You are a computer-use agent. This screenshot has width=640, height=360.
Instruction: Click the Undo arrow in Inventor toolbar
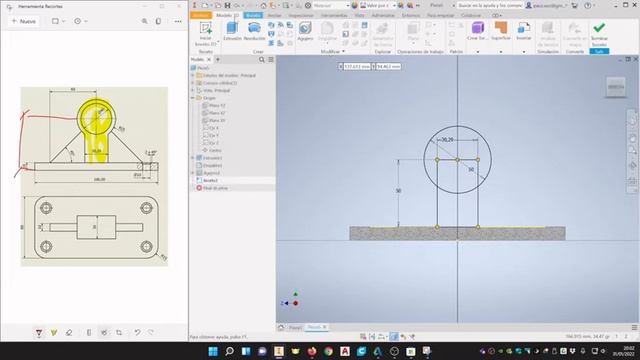237,6
